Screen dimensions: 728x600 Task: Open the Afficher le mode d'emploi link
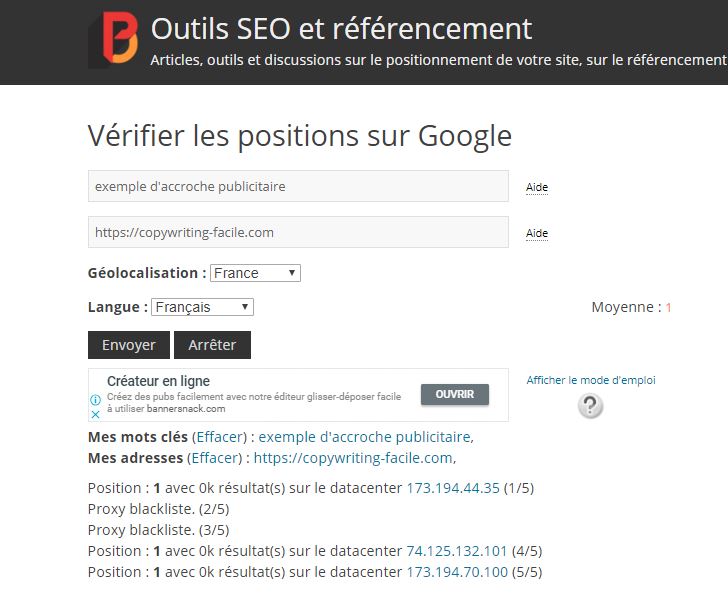591,380
